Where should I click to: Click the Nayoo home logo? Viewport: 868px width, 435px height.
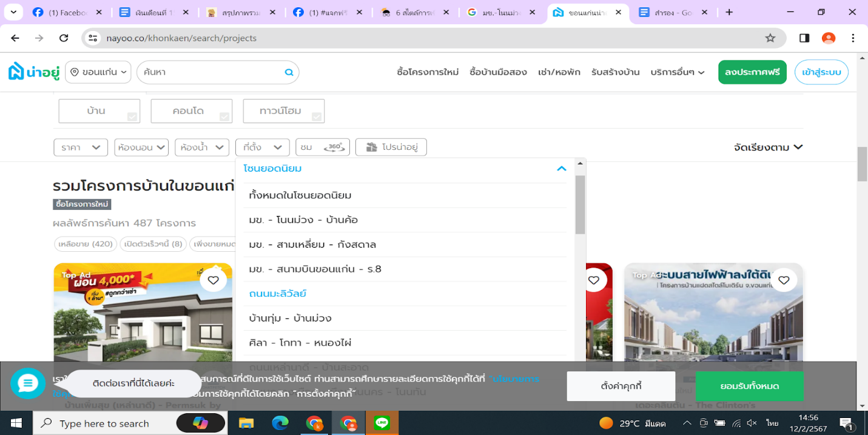[x=34, y=72]
